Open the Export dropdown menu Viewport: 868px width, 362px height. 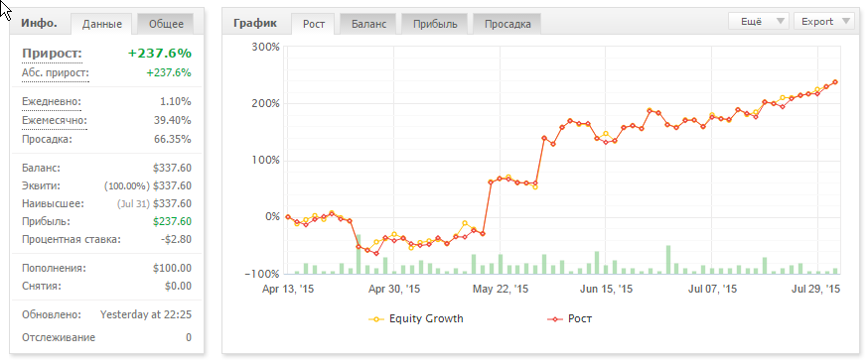coord(823,22)
